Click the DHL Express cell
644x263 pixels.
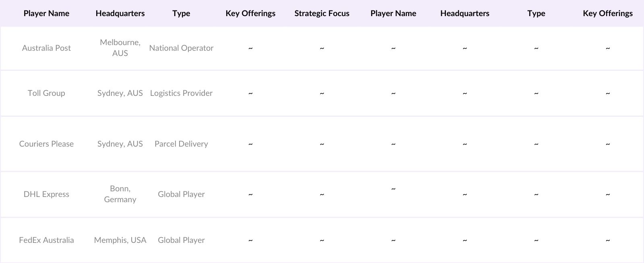(46, 194)
